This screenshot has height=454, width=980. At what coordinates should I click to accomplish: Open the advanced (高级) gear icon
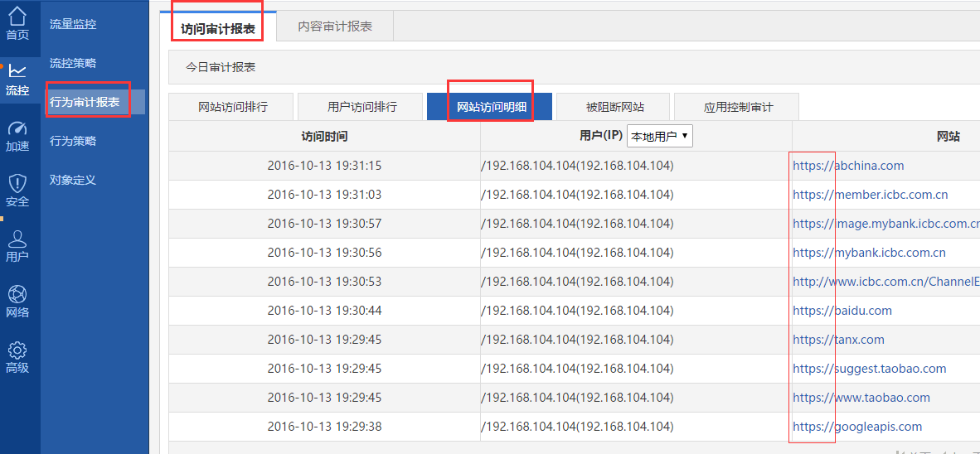coord(17,350)
